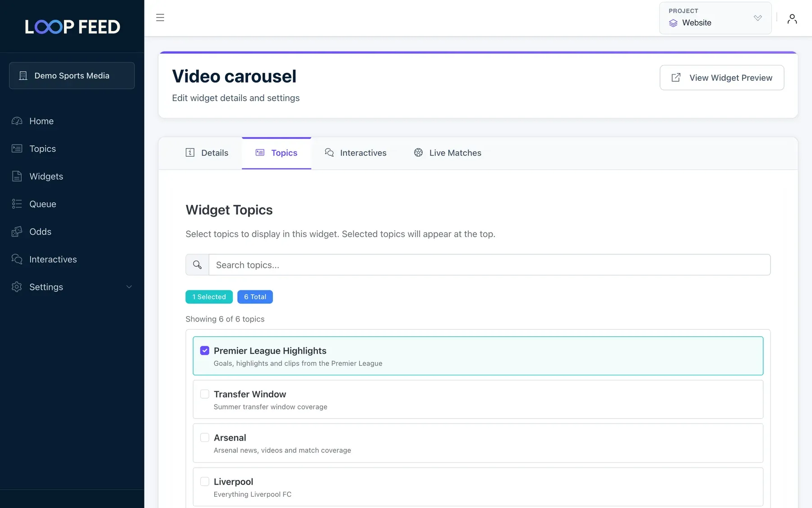The image size is (812, 508).
Task: Click the Topics icon in sidebar
Action: pyautogui.click(x=17, y=149)
